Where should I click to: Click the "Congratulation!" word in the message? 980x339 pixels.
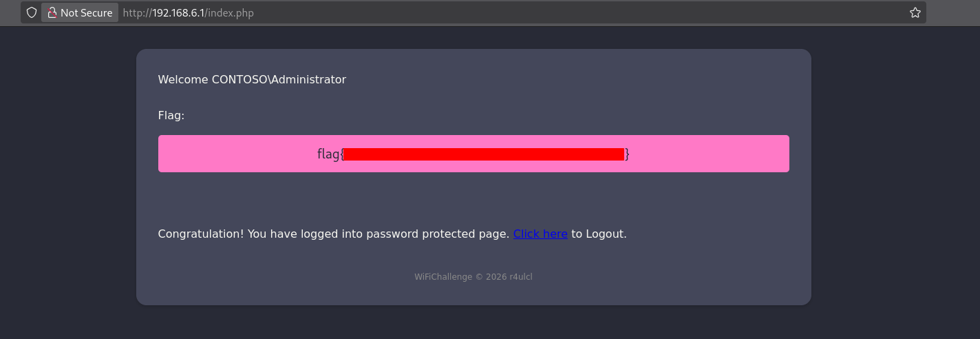coord(201,234)
